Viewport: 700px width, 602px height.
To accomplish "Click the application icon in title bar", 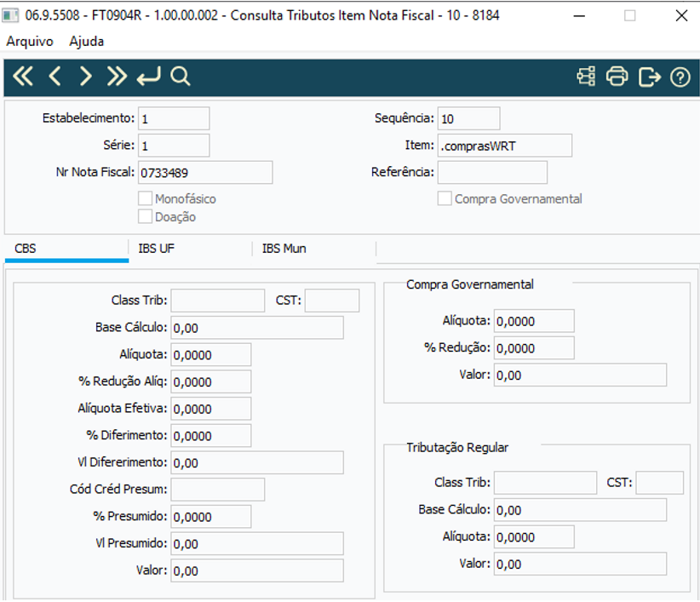I will tap(10, 15).
